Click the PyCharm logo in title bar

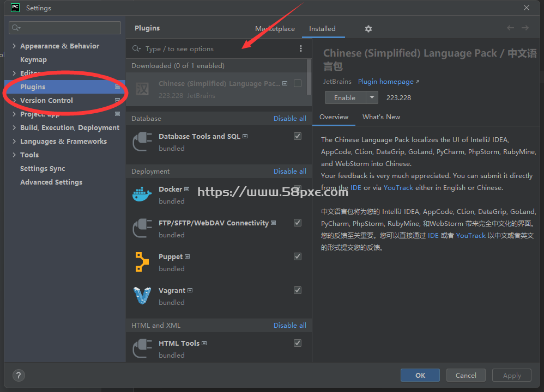15,8
